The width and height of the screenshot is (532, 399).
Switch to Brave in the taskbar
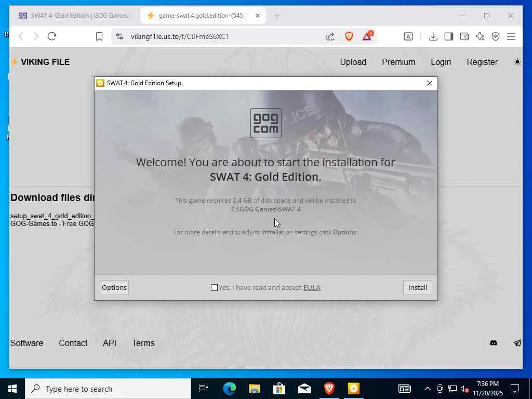click(329, 389)
